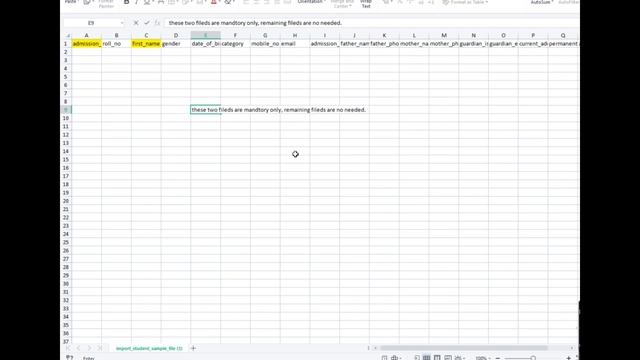
Task: Select the highlighted first_name cell
Action: tap(146, 44)
